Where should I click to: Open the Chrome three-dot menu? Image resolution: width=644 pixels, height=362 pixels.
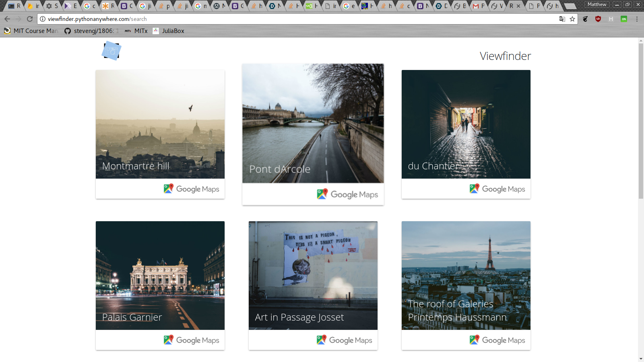click(637, 19)
